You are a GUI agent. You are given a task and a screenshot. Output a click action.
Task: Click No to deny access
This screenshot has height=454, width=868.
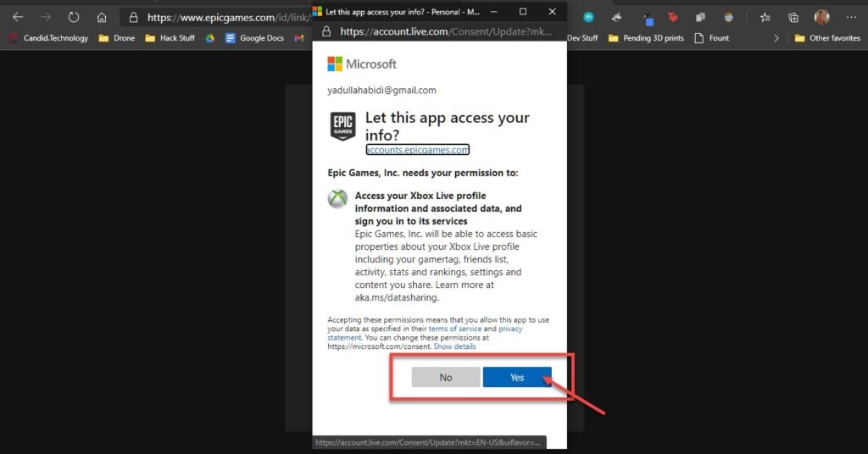(x=446, y=377)
